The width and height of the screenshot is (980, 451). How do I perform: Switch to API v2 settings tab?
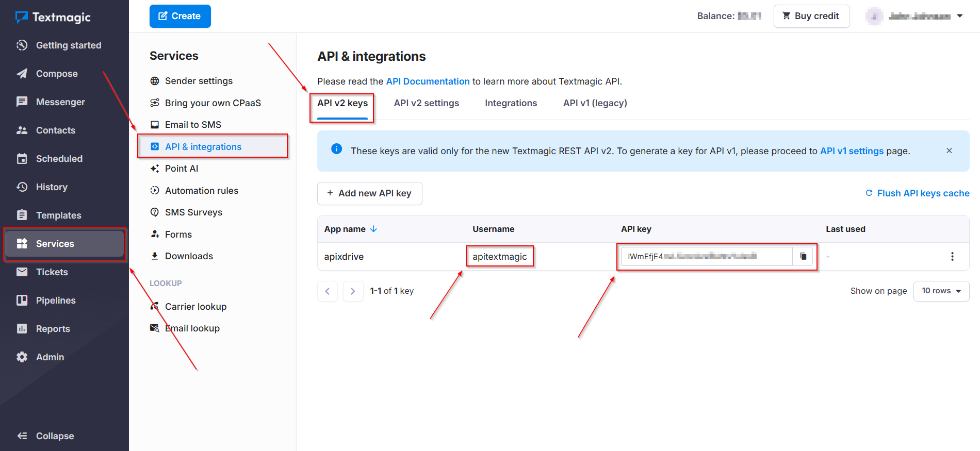click(426, 103)
